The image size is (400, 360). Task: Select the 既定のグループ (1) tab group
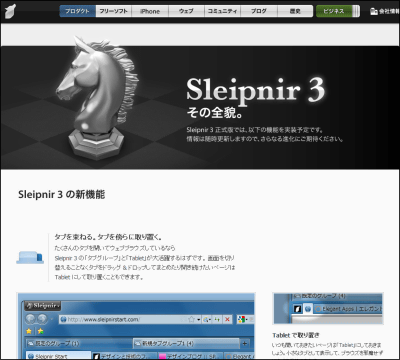pyautogui.click(x=79, y=343)
